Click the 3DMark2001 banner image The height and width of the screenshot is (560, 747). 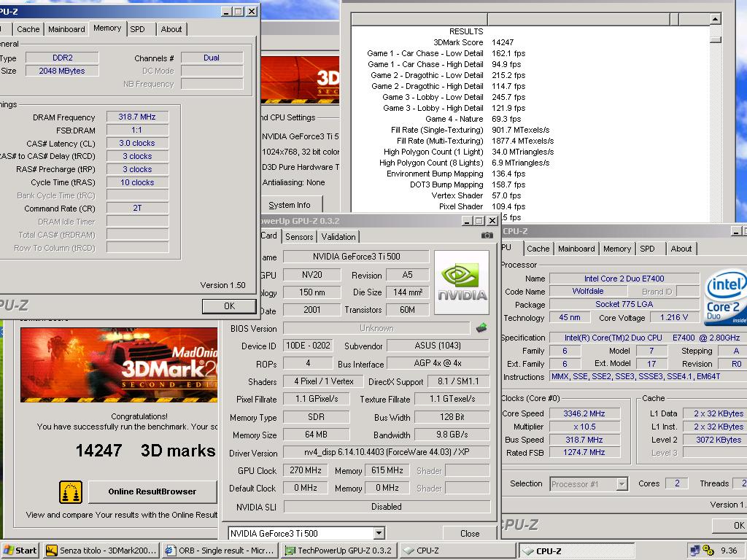(119, 365)
